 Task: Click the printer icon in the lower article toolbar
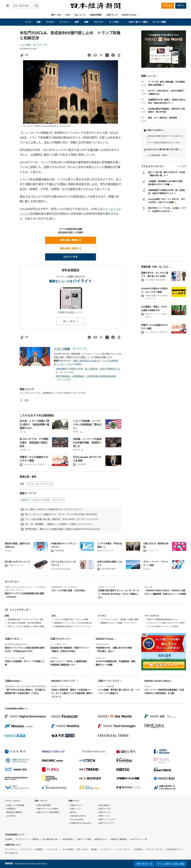tap(89, 337)
